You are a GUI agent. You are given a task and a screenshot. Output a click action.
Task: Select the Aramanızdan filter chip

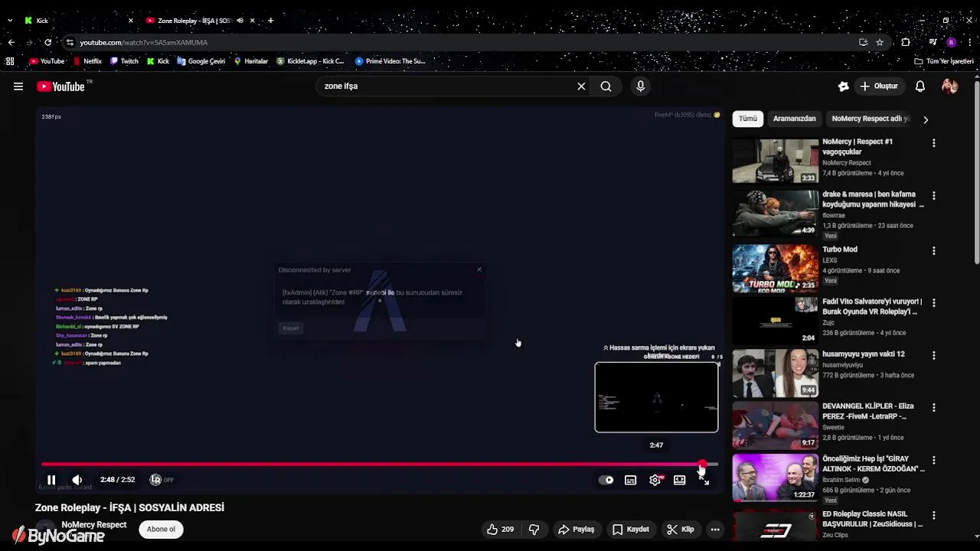pyautogui.click(x=794, y=119)
